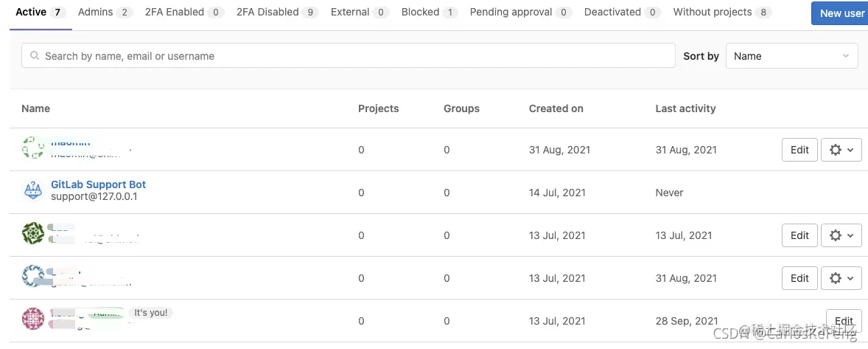Click the dark green avatar in the third user row

coord(33,234)
